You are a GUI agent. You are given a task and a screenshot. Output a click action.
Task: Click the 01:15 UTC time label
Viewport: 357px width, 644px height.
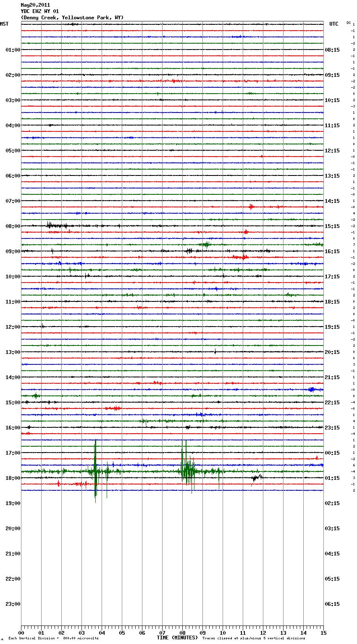coord(332,478)
